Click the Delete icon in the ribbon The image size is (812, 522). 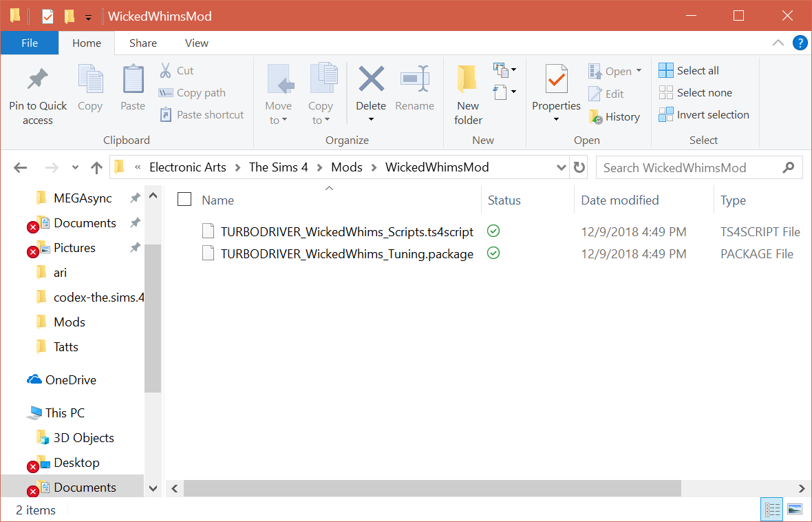pos(371,79)
